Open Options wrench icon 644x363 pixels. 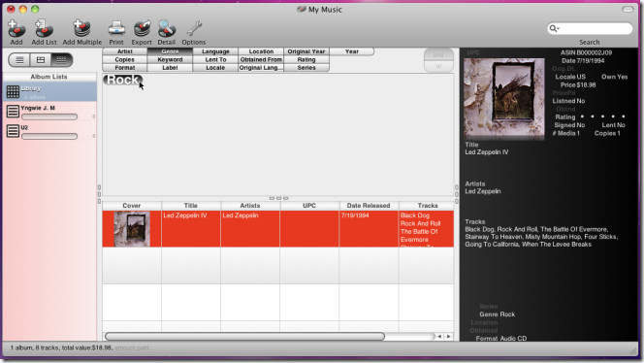coord(193,29)
